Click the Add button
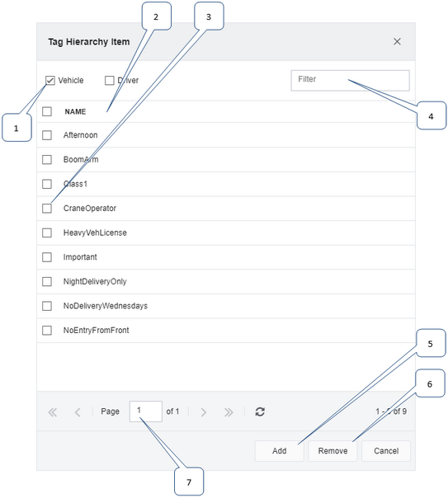 280,451
